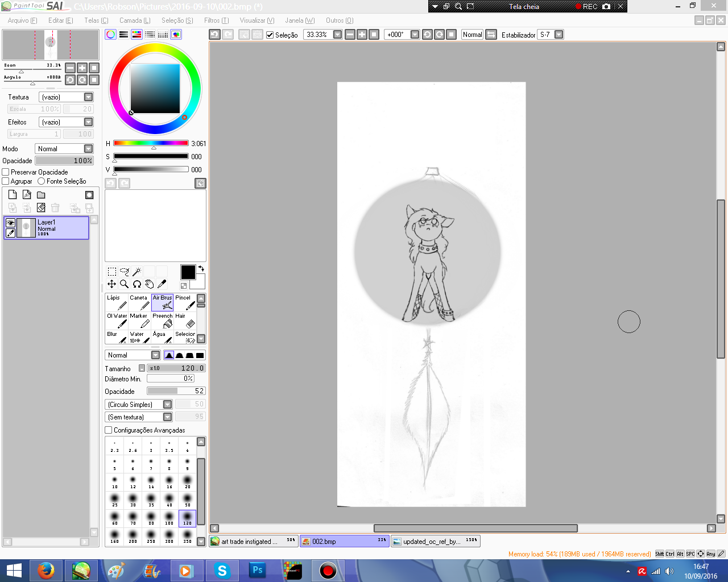Enable Preservar Opacidade
Image resolution: width=728 pixels, height=582 pixels.
pyautogui.click(x=6, y=172)
